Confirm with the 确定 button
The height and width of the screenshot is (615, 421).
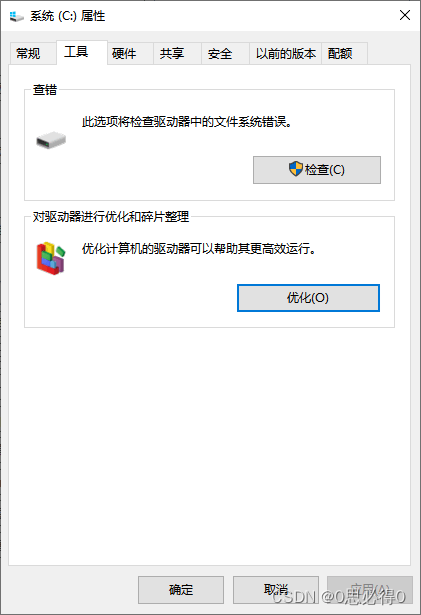coord(181,590)
